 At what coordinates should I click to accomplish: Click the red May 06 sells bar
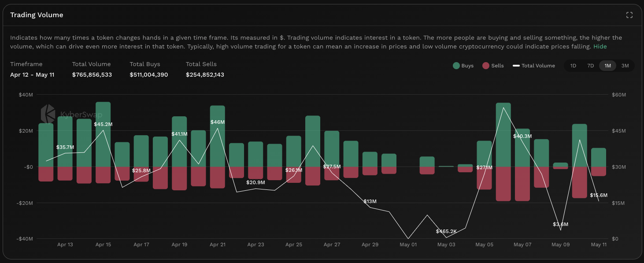(503, 184)
